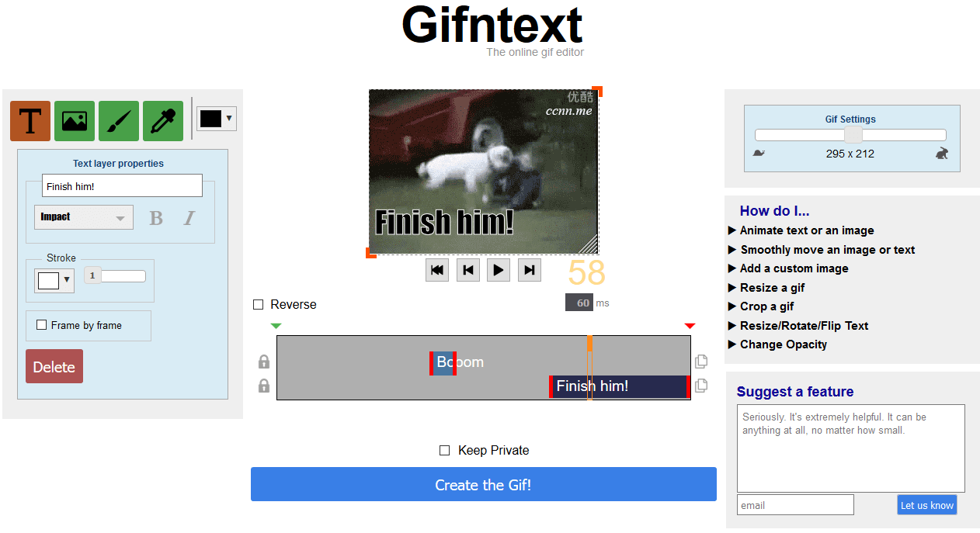Select the Text tool
This screenshot has height=533, width=980.
(30, 121)
